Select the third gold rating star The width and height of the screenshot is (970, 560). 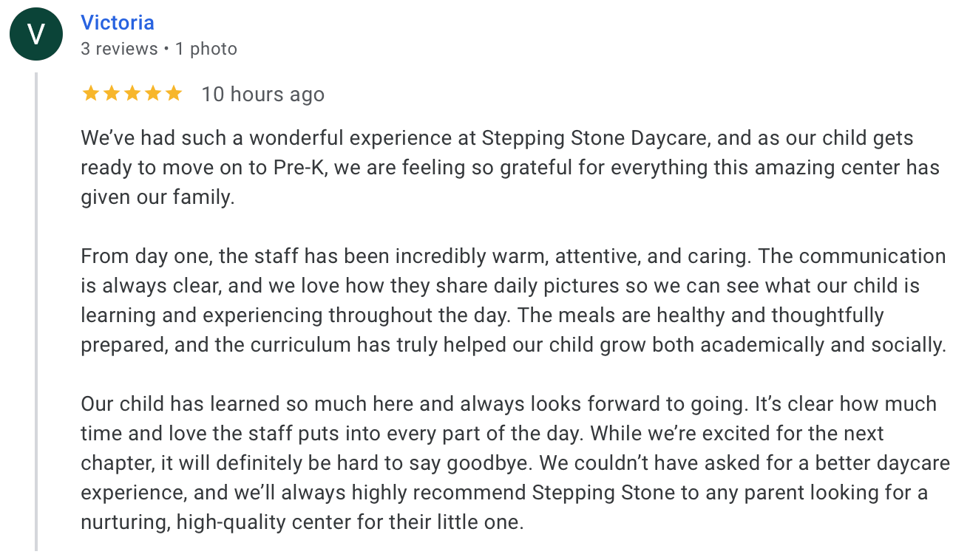point(132,94)
